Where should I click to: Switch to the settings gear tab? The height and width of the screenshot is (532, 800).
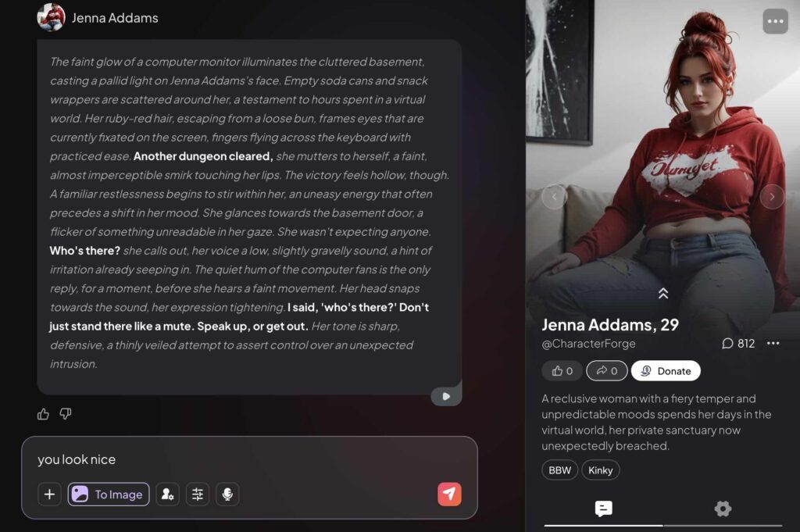[723, 509]
